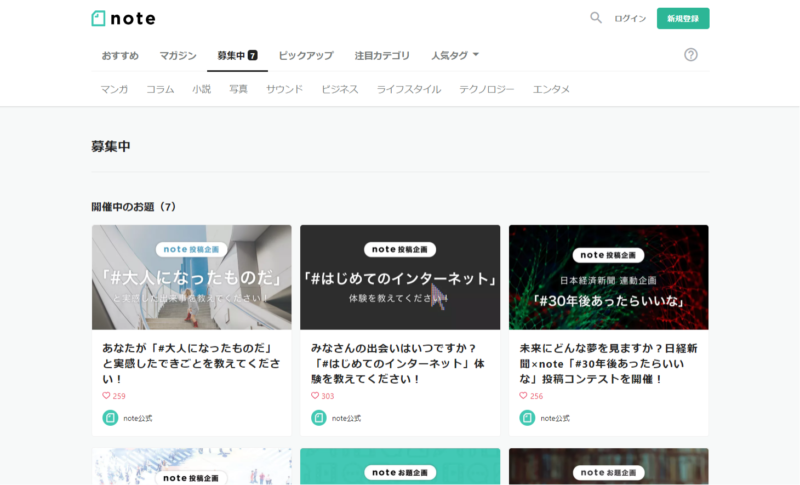
Task: Open the #30年後あったらいいな banner image
Action: coord(609,277)
